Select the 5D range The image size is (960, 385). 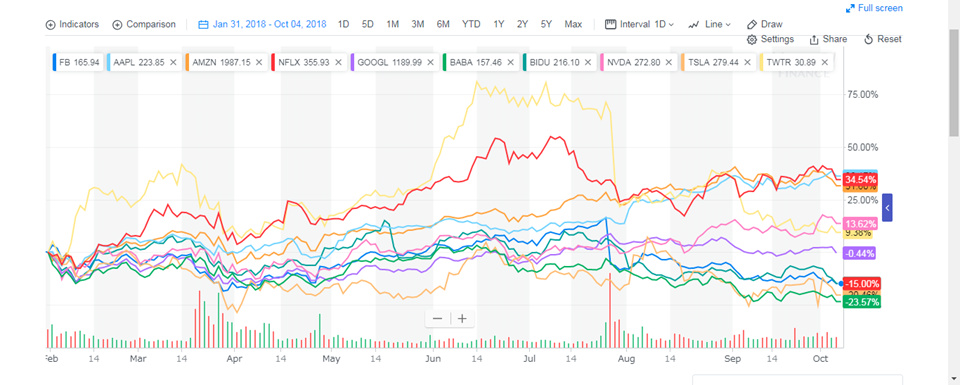(x=367, y=24)
